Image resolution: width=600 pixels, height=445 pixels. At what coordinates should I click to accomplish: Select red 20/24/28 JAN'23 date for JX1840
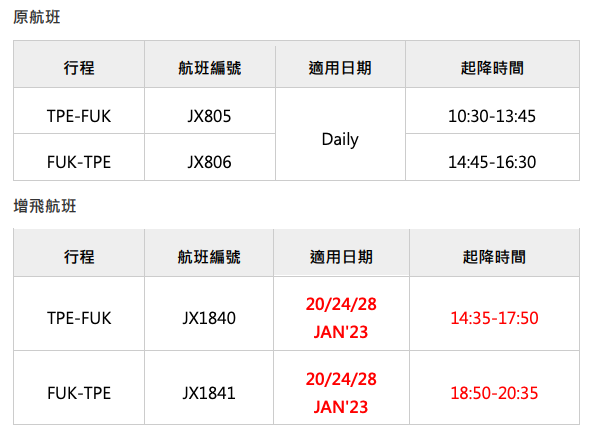point(341,318)
